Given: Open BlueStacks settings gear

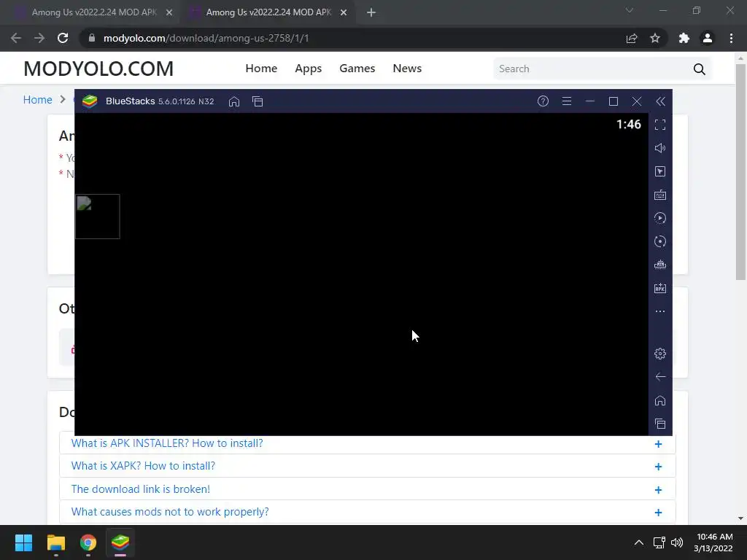Looking at the screenshot, I should click(660, 354).
